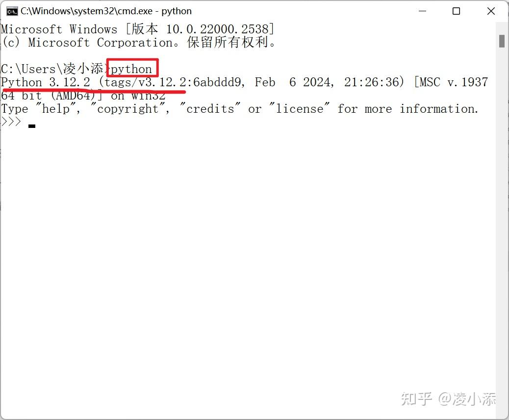509x420 pixels.
Task: Click the word "license" in the console
Action: 299,109
